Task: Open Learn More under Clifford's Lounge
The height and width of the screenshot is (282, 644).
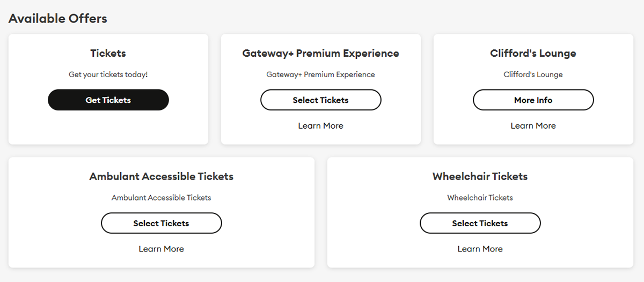Action: coord(533,126)
